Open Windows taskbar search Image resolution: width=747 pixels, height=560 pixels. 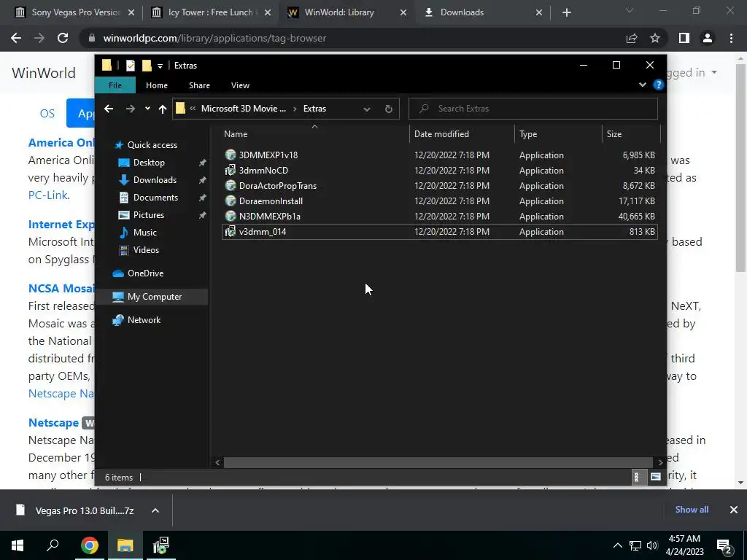point(53,545)
